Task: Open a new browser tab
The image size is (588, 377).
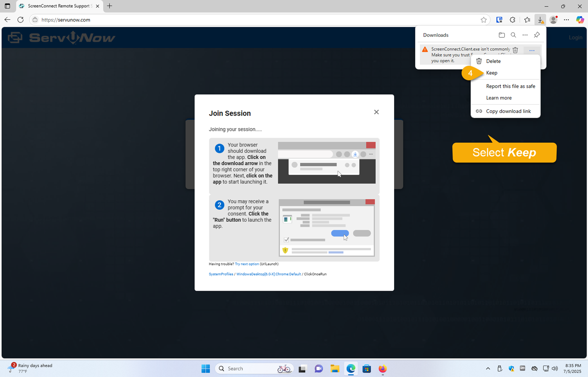Action: click(x=109, y=6)
